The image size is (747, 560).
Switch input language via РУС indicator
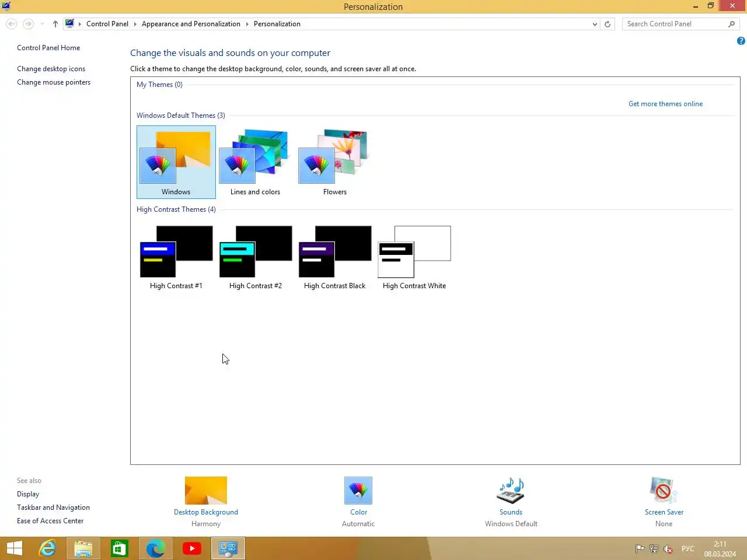[x=688, y=549]
